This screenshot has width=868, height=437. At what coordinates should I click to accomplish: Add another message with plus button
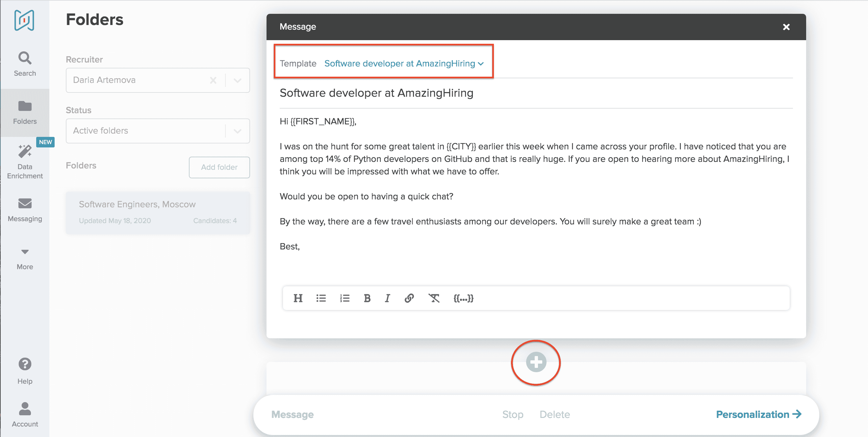click(x=536, y=362)
